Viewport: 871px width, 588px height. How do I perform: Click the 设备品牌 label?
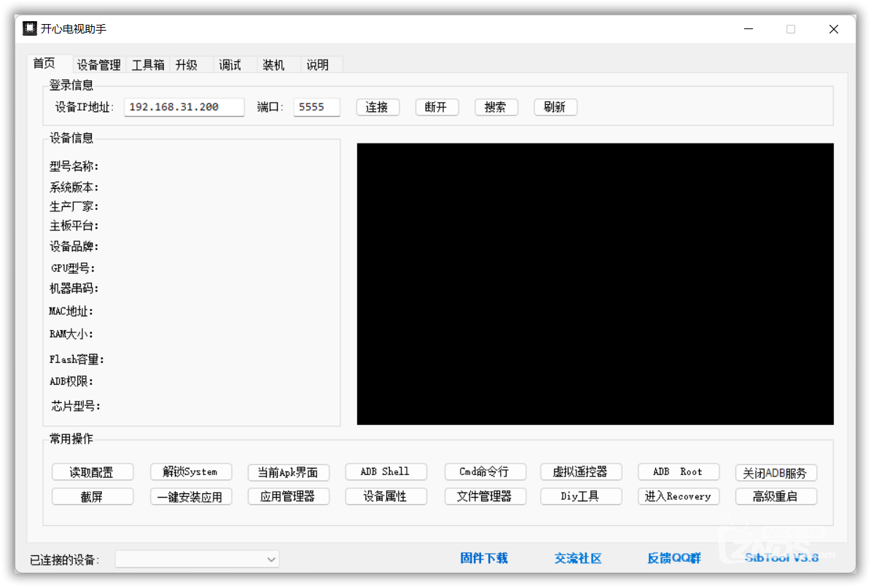pyautogui.click(x=74, y=246)
